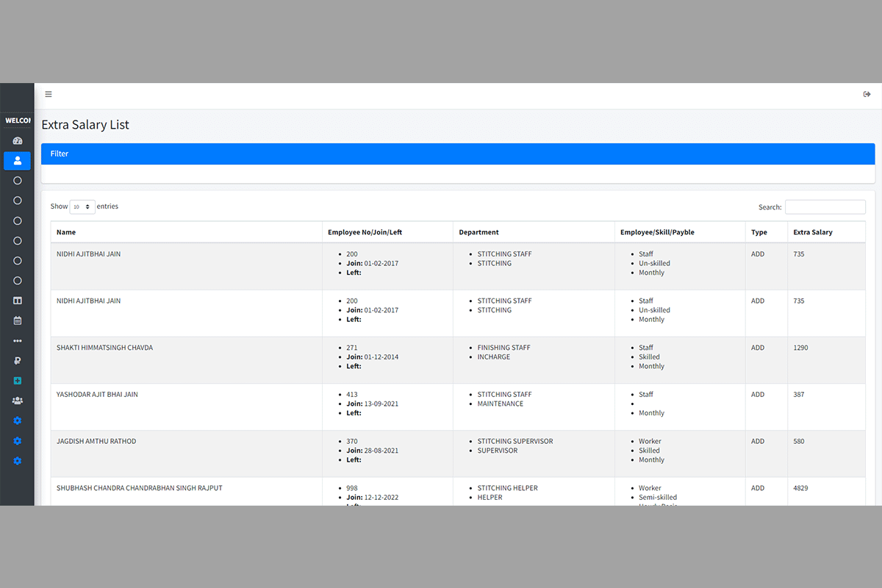Screen dimensions: 882x588
Task: Select the highlighted user icon in the sidebar
Action: tap(18, 160)
